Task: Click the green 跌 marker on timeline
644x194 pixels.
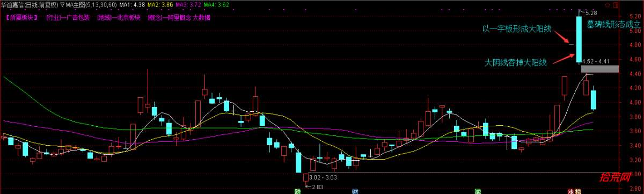Action: click(x=295, y=191)
